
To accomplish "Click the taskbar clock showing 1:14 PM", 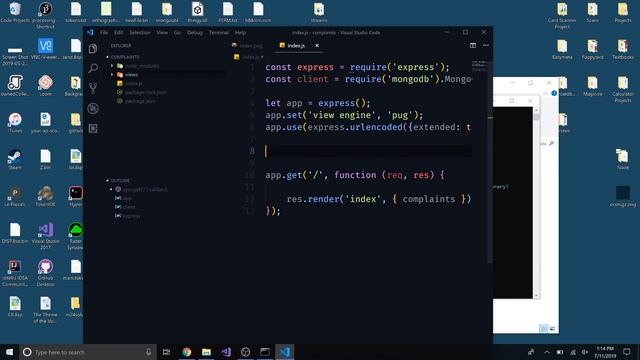I will 605,352.
